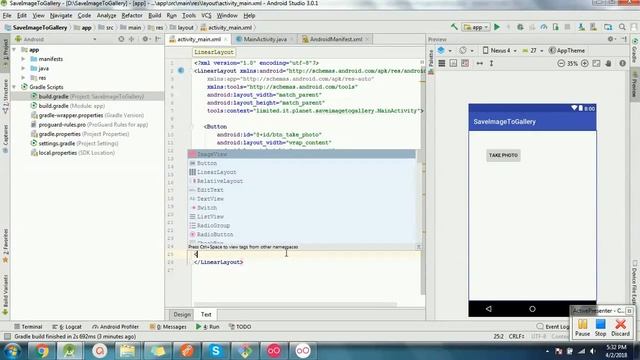
Task: Discard ActivePresenter recording
Action: pos(620,327)
